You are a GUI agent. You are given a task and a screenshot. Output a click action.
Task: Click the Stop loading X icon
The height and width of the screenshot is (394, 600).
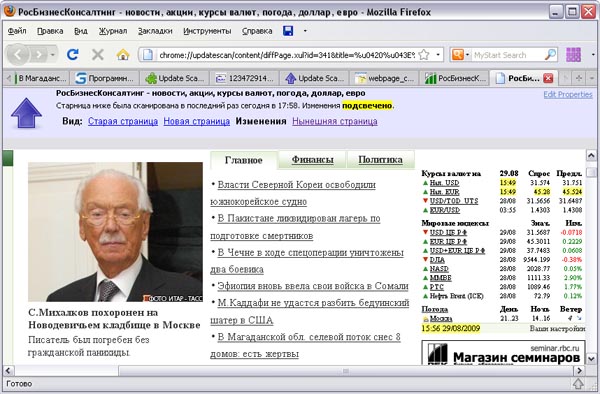98,55
